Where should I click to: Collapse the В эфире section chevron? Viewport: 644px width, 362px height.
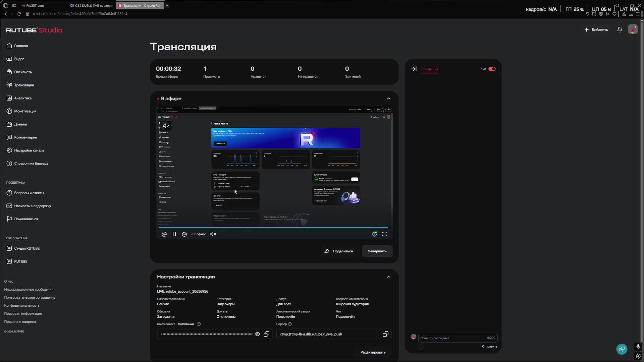click(x=388, y=98)
